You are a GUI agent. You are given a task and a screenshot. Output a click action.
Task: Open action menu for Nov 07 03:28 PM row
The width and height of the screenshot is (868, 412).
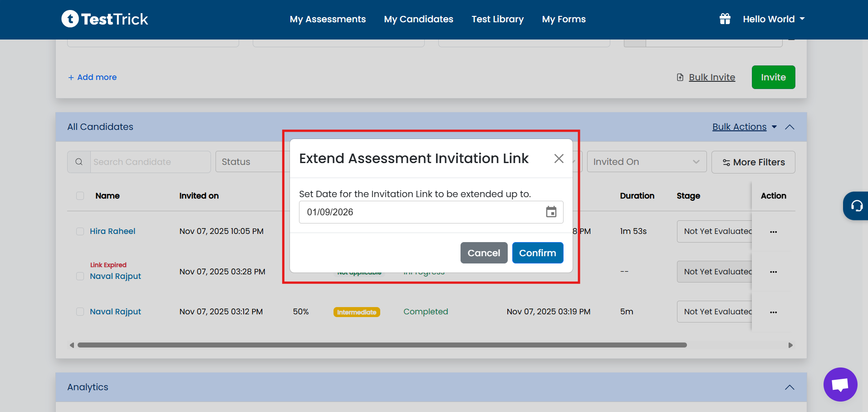pyautogui.click(x=774, y=272)
